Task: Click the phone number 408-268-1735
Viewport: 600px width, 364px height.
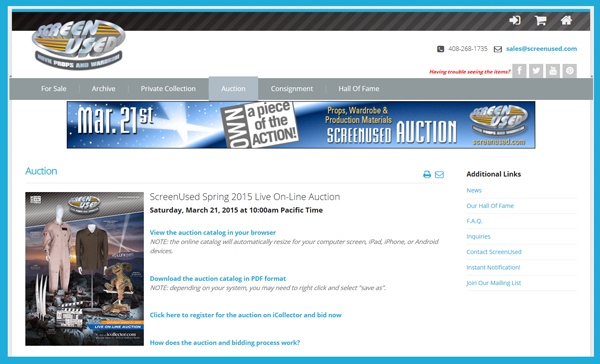Action: pyautogui.click(x=468, y=49)
